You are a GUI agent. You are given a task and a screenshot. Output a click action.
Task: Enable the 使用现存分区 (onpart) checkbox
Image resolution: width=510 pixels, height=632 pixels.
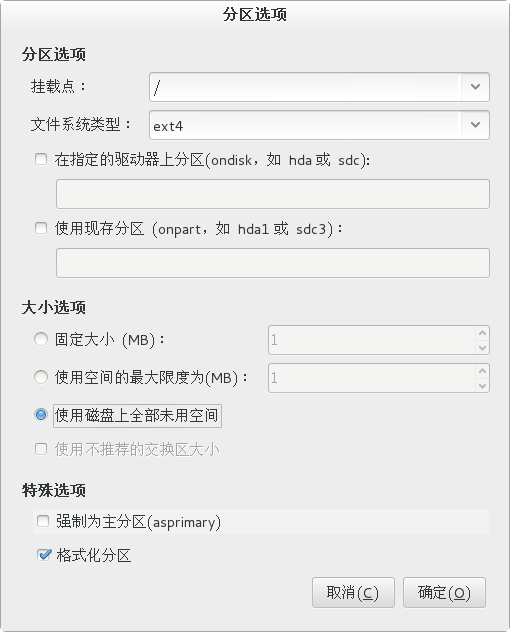tap(41, 228)
